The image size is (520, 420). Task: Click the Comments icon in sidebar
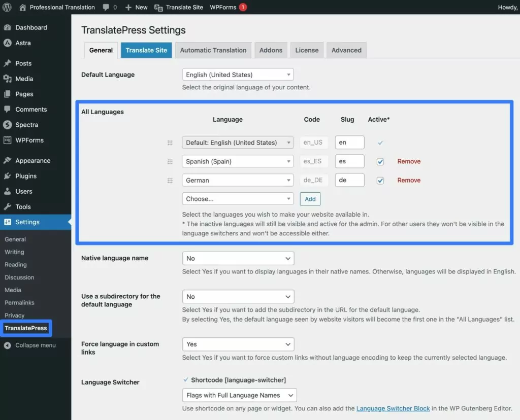[7, 109]
